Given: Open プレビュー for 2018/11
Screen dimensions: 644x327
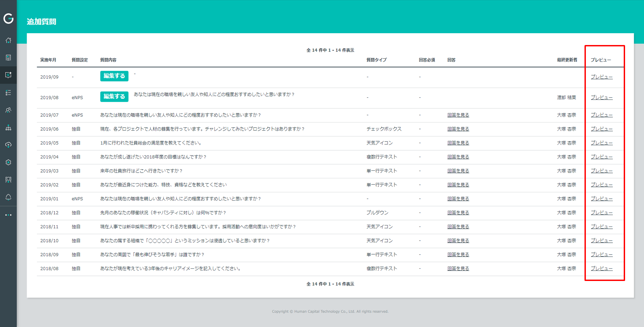Looking at the screenshot, I should (x=602, y=227).
